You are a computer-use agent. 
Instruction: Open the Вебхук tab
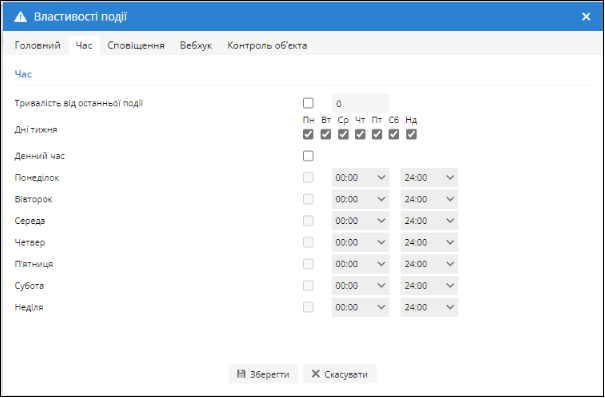tap(196, 46)
